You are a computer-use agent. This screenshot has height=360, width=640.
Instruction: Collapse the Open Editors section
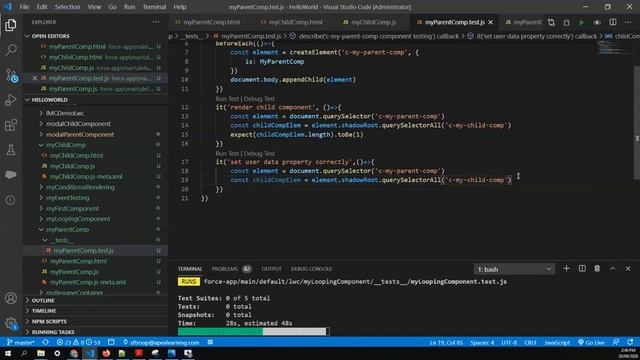pos(50,36)
